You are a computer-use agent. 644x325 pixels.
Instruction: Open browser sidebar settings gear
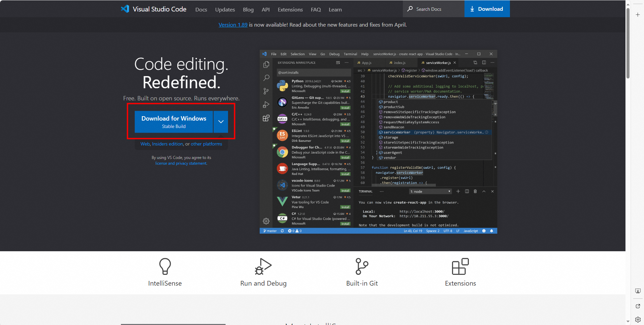[638, 319]
